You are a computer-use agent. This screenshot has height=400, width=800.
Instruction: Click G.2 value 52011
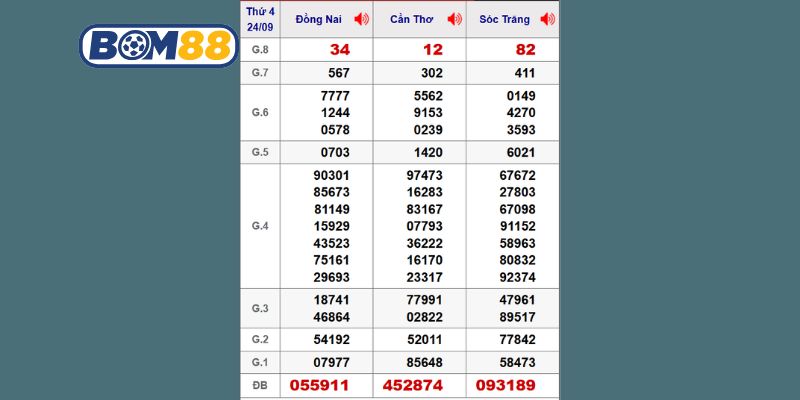click(x=424, y=340)
